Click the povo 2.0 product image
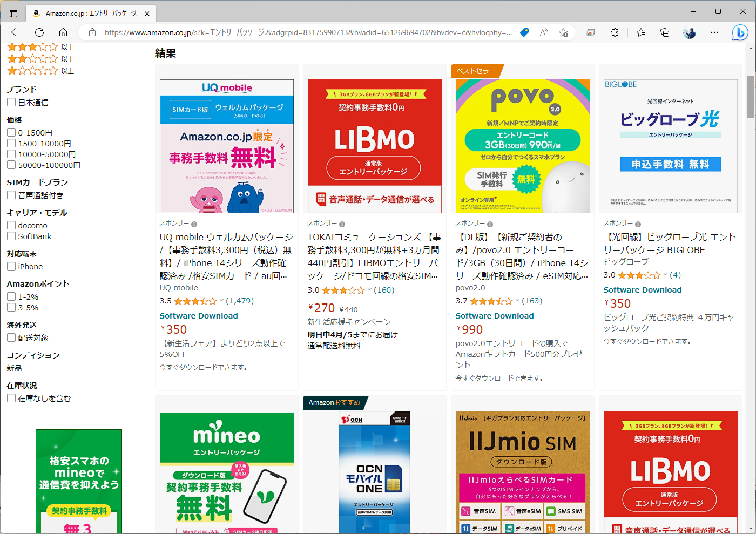756x534 pixels. tap(522, 146)
